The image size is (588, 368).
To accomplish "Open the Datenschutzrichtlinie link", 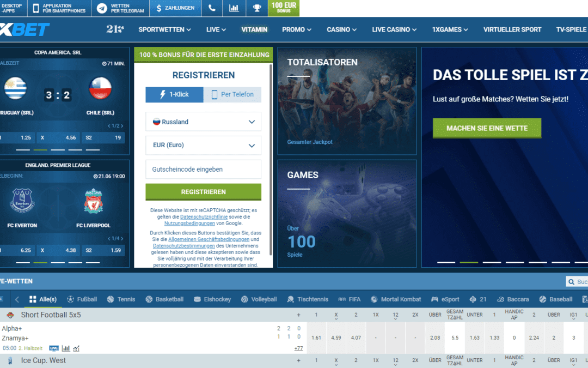I will [x=204, y=217].
